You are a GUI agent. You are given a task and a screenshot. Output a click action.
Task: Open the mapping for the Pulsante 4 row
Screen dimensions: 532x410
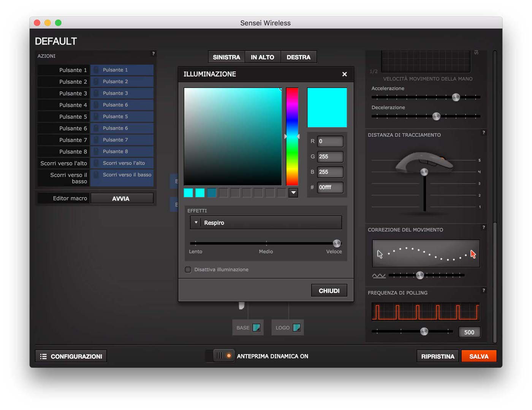tap(122, 105)
